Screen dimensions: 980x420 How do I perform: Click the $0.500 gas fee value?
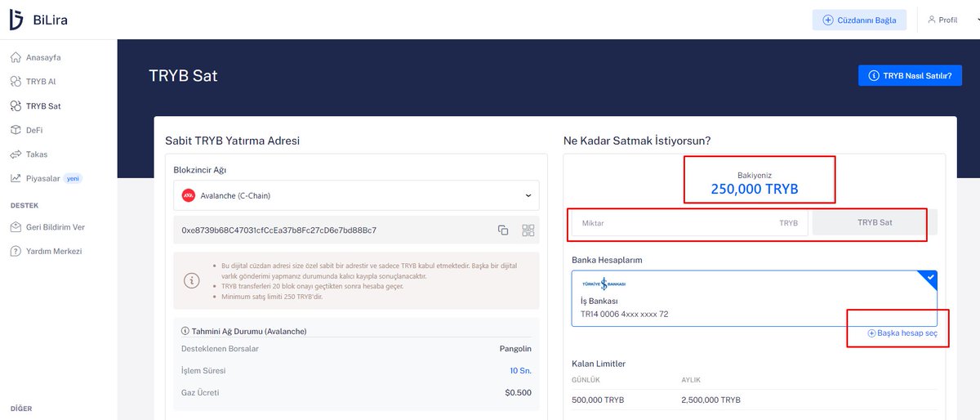pos(519,393)
